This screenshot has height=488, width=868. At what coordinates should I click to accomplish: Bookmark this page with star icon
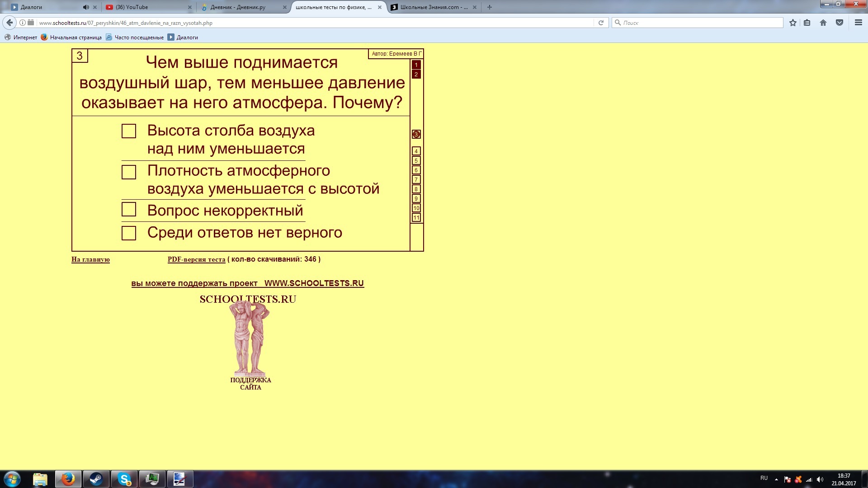tap(793, 23)
